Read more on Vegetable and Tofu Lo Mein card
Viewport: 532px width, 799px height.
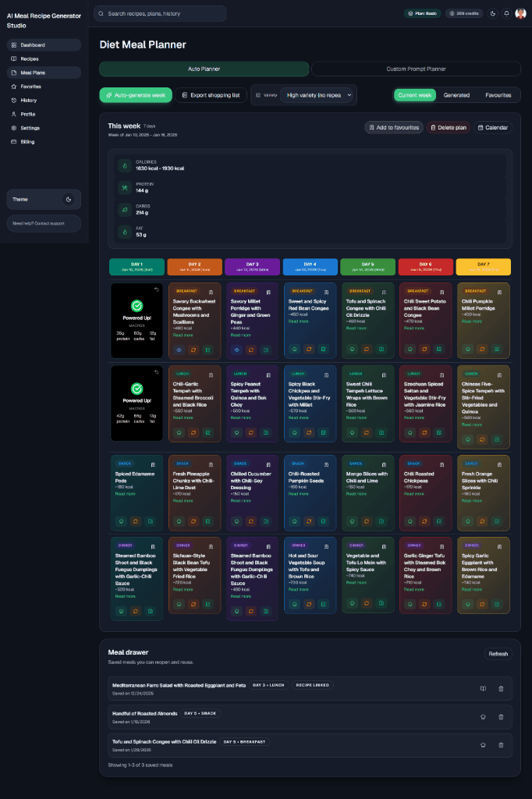tap(356, 582)
